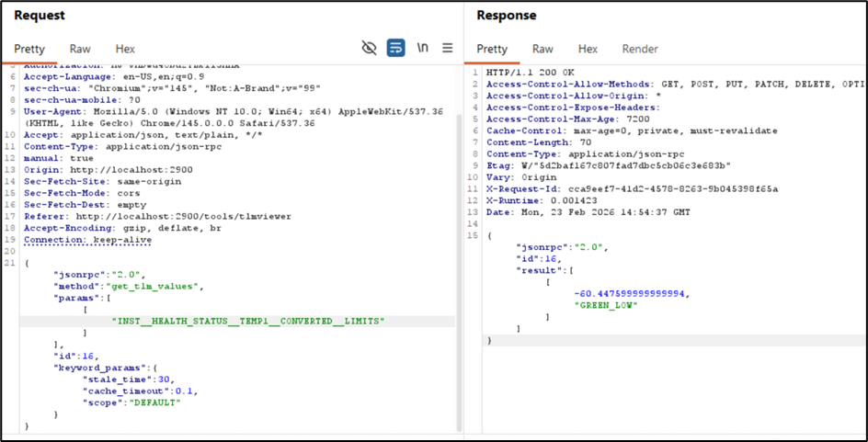Click the "stale_time":30 parameter
The image size is (868, 442).
(x=128, y=379)
